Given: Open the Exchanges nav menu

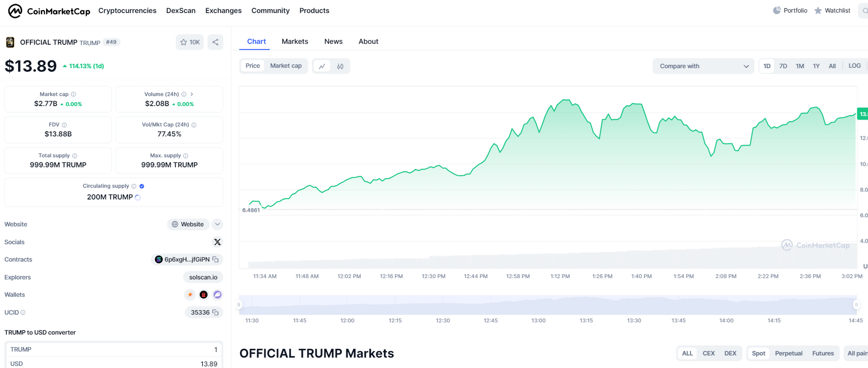Looking at the screenshot, I should pos(223,10).
